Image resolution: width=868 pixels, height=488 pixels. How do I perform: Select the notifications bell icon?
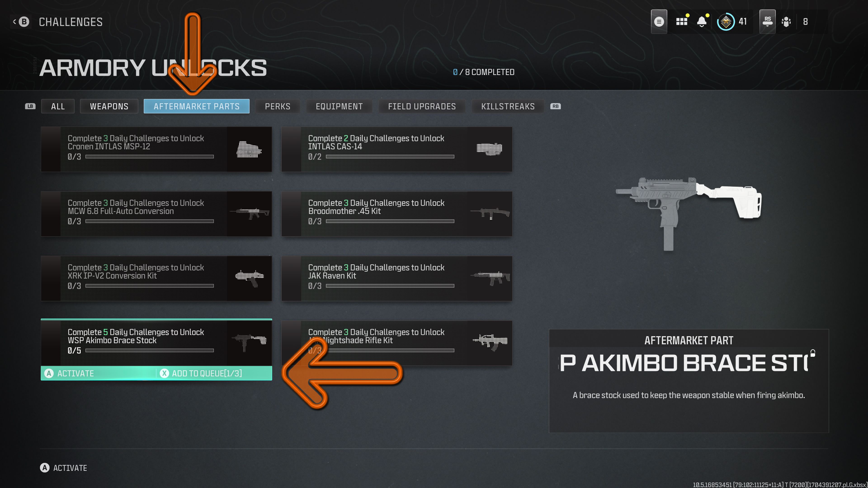tap(701, 21)
